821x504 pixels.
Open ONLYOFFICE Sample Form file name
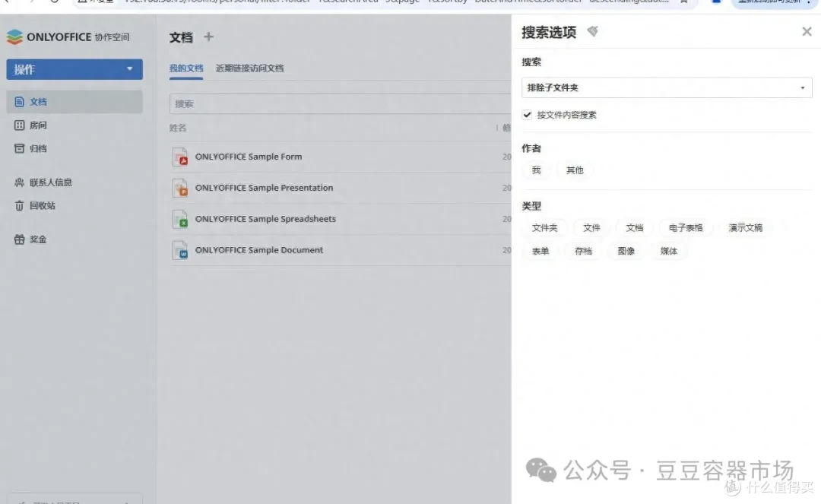(248, 157)
